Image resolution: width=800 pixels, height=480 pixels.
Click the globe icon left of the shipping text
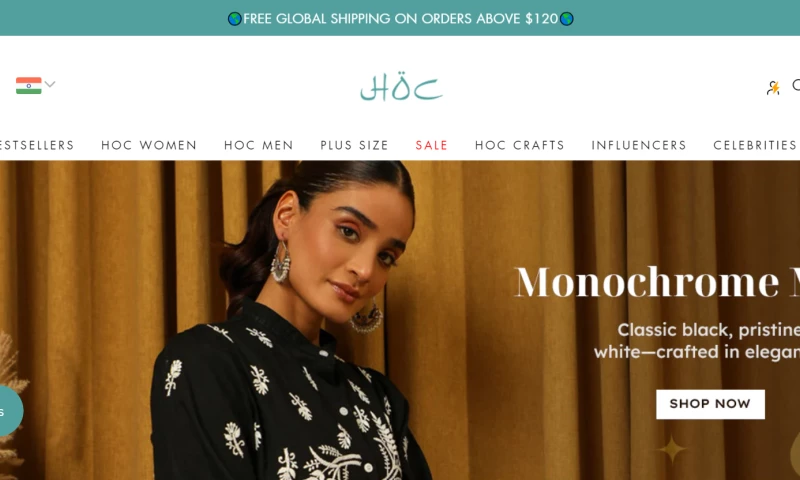pos(235,19)
